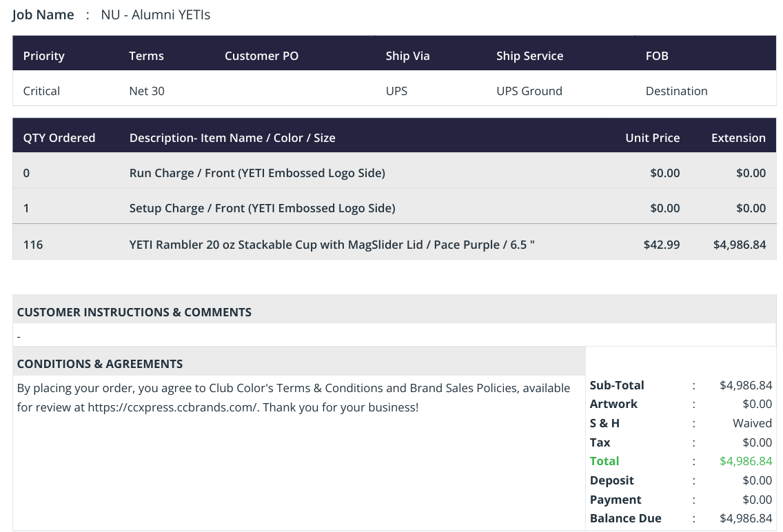Click the 'Sub-Total' label
Viewport: 783px width, 532px height.
617,385
